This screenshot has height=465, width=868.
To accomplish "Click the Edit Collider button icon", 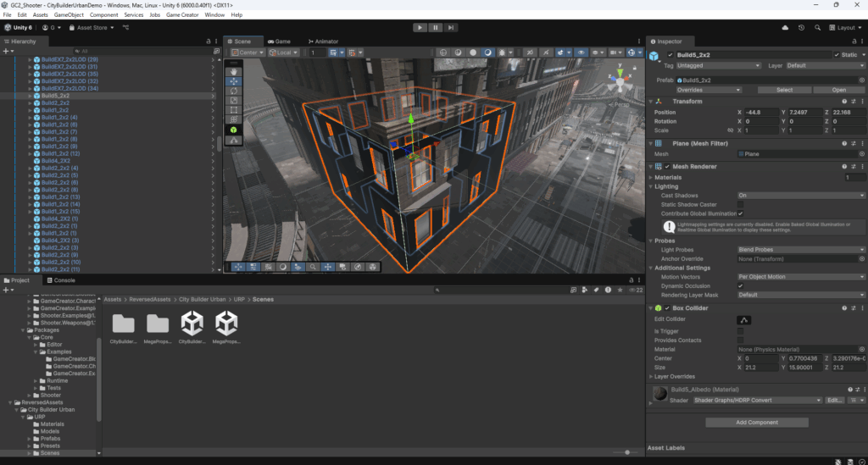I will click(x=743, y=320).
